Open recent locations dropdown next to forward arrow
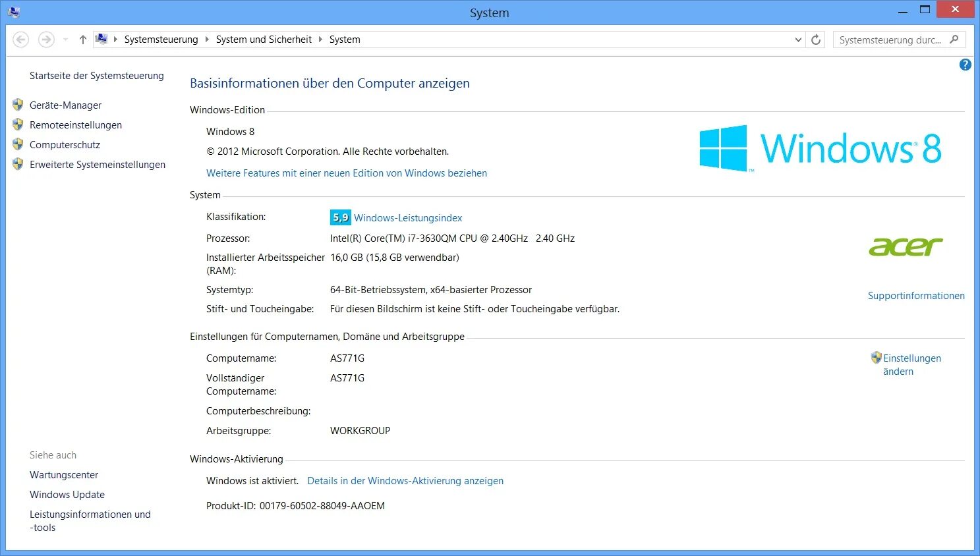The image size is (980, 556). click(65, 40)
